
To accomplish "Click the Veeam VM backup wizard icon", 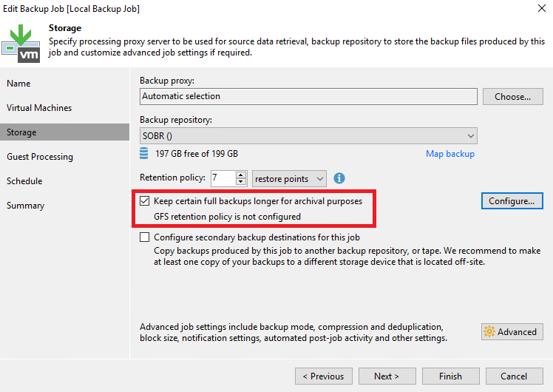I will tap(21, 42).
